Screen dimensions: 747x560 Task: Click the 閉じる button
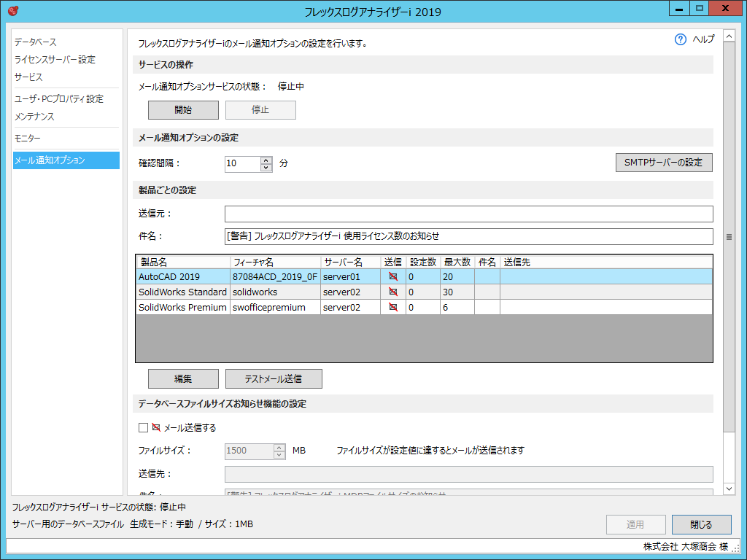(x=701, y=524)
